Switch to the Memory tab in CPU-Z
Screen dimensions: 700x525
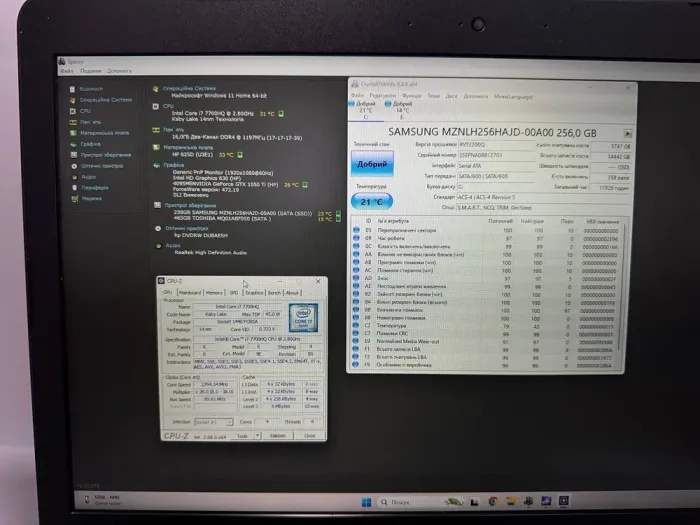click(214, 293)
